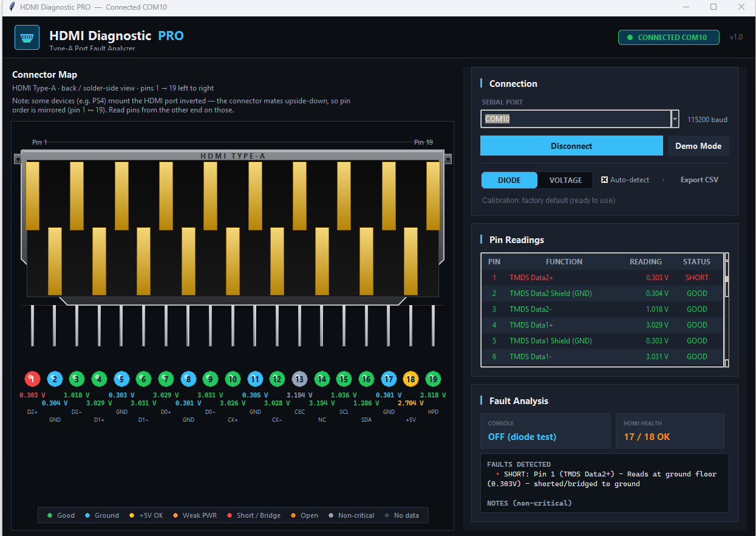Choose the pin 17 ground circle
The image size is (756, 536).
pyautogui.click(x=389, y=379)
